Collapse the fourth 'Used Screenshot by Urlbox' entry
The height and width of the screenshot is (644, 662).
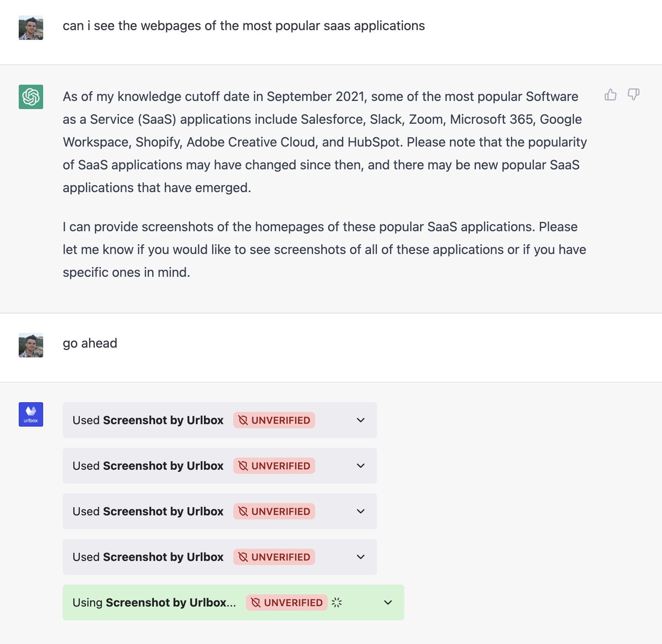pyautogui.click(x=360, y=557)
